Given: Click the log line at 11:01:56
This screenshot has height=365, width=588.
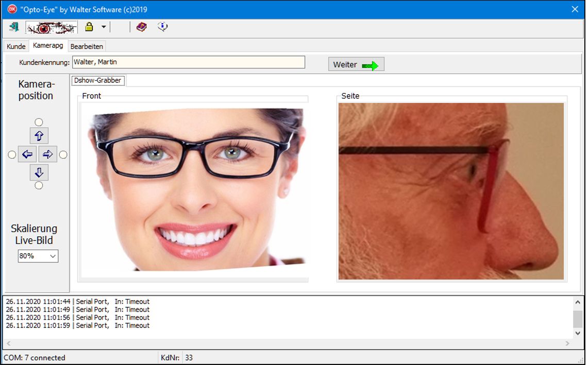Looking at the screenshot, I should pos(78,318).
